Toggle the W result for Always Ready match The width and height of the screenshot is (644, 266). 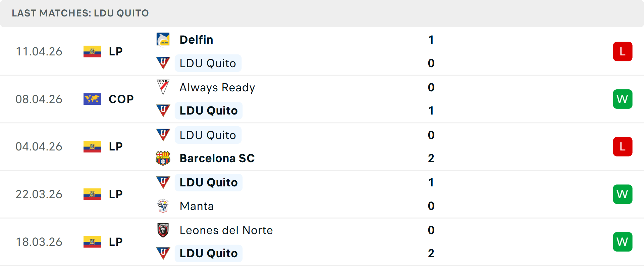623,99
